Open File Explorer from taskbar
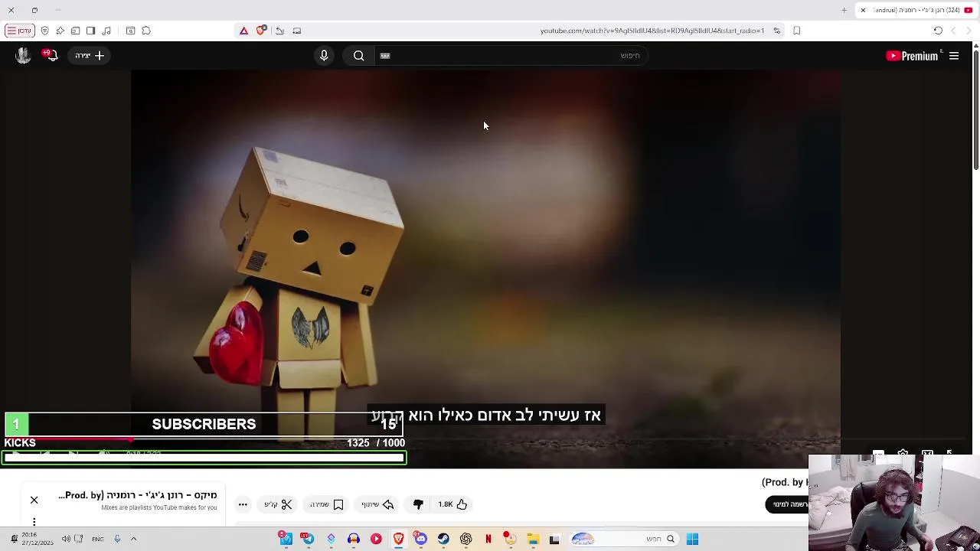The image size is (980, 551). (x=533, y=539)
